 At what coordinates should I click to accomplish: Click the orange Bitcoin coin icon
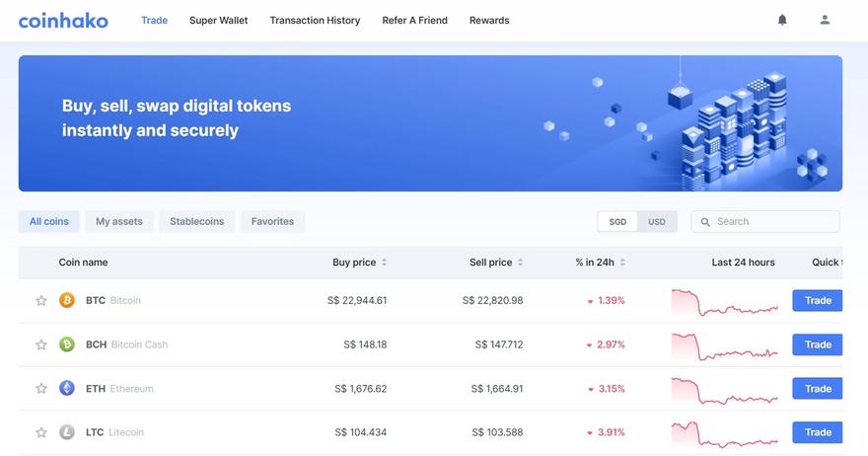pos(67,300)
